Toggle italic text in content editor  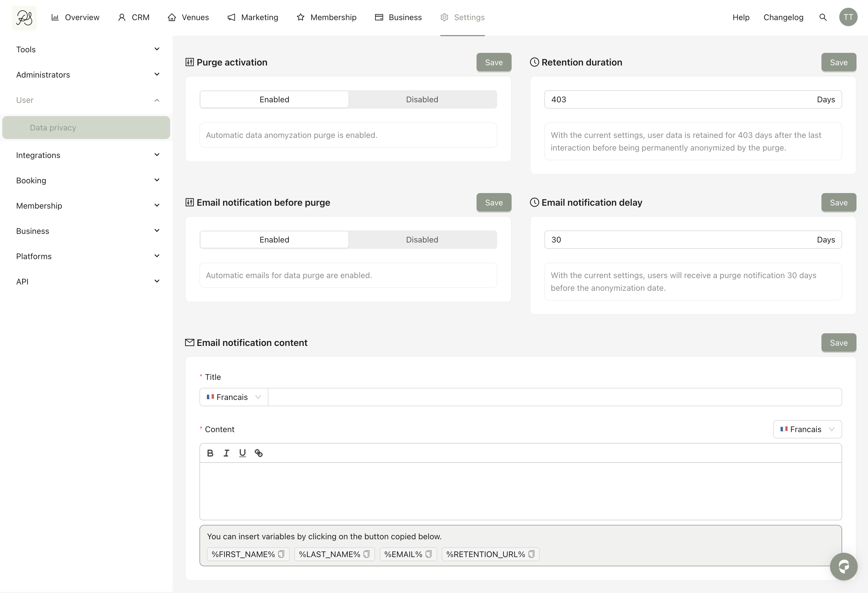(x=226, y=453)
